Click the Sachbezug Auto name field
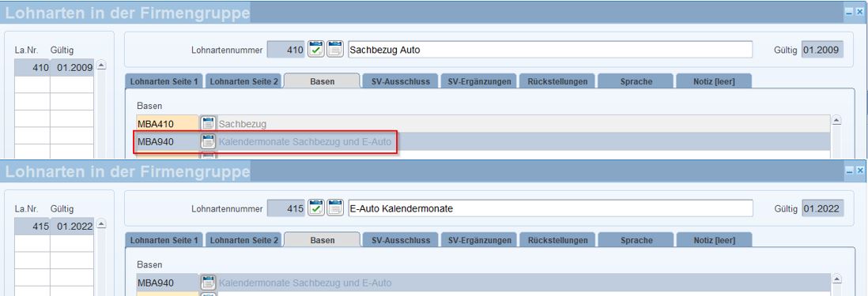868x296 pixels. 550,49
